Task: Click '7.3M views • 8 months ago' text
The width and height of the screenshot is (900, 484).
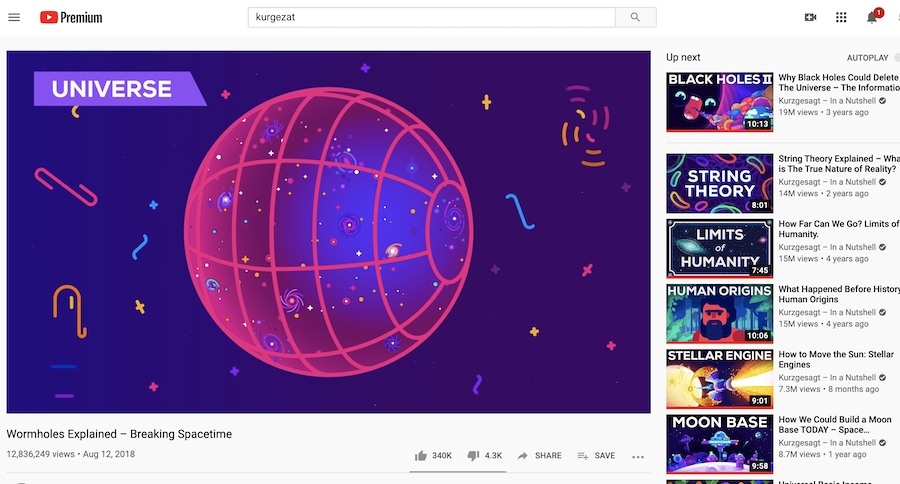Action: 828,389
